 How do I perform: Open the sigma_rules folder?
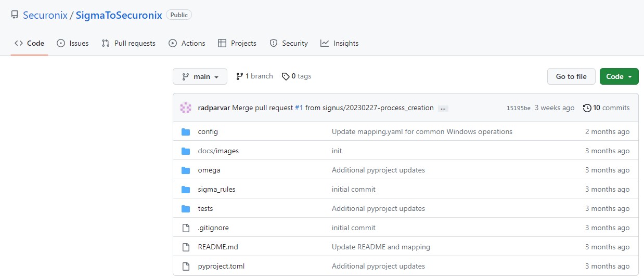point(216,189)
